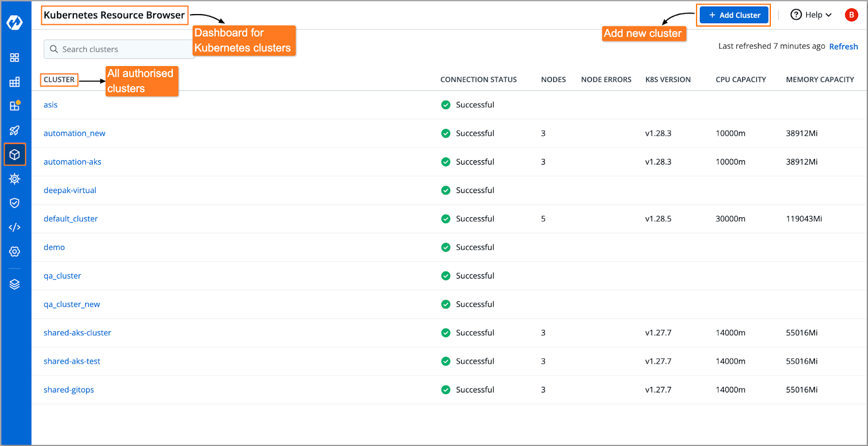Click node count 5 for default_cluster
868x446 pixels.
543,219
